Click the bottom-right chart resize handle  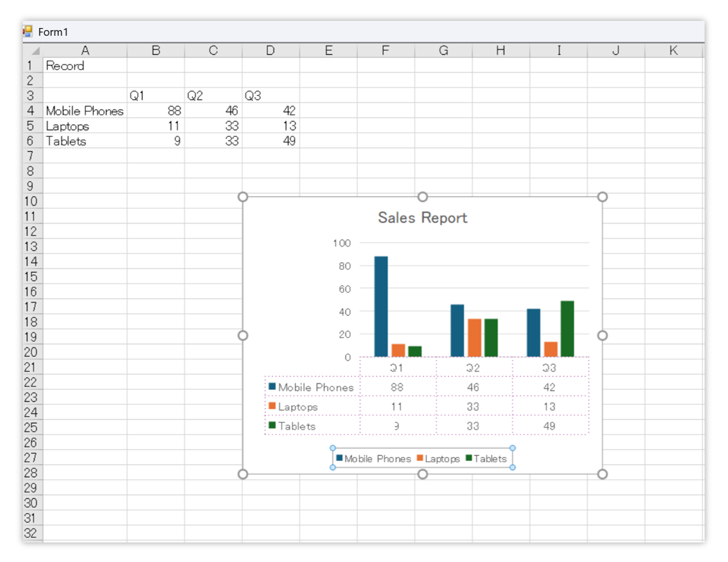(x=602, y=474)
